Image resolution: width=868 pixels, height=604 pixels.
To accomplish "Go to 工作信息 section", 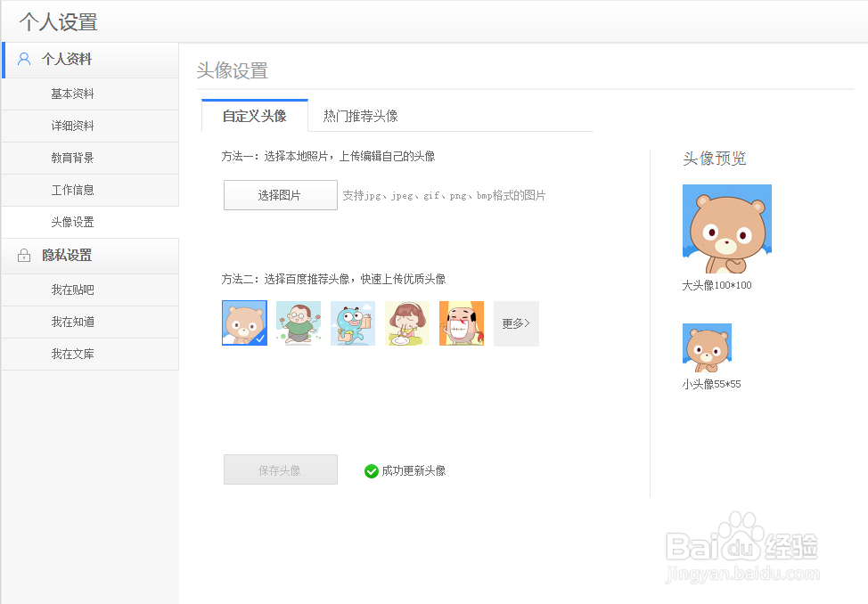I will pyautogui.click(x=90, y=191).
